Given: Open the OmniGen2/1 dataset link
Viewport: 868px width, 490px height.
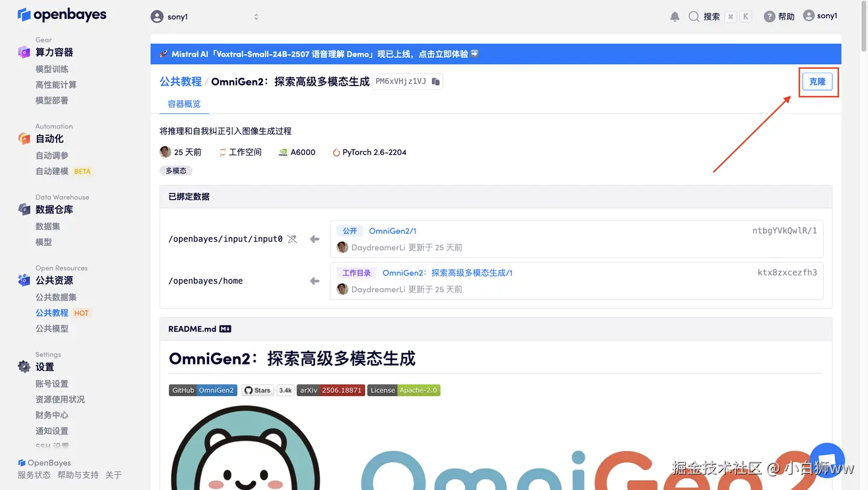Looking at the screenshot, I should 392,231.
